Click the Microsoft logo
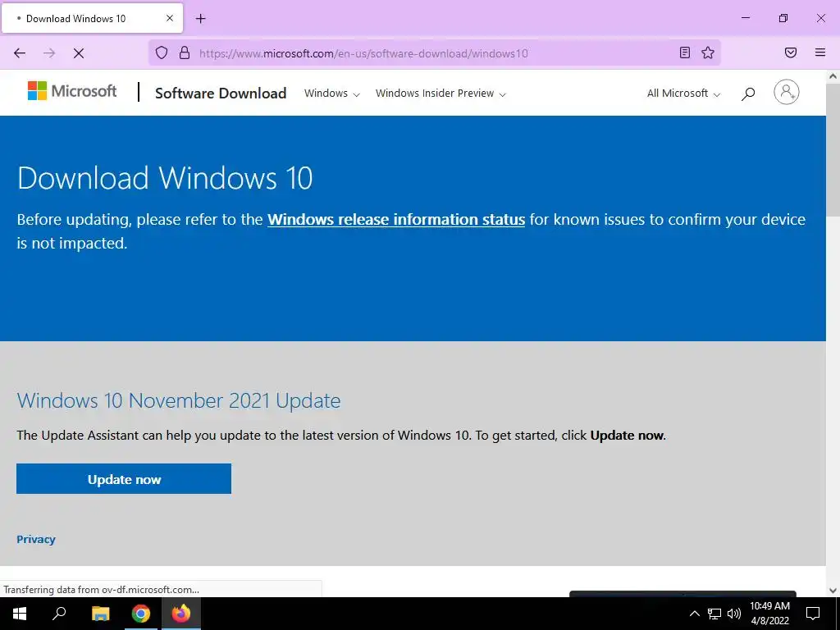The image size is (840, 630). click(72, 91)
